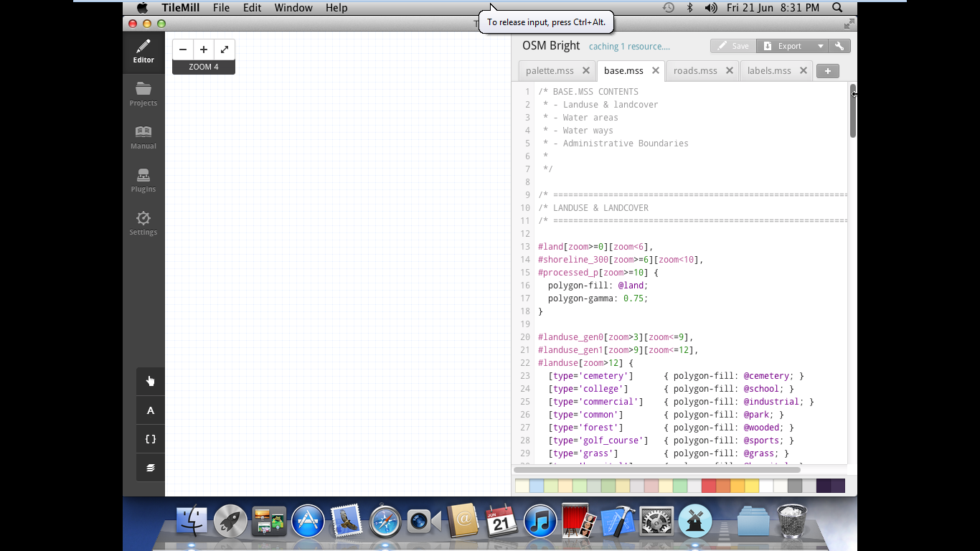Expand the Export dropdown menu
Viewport: 980px width, 551px height.
(820, 46)
